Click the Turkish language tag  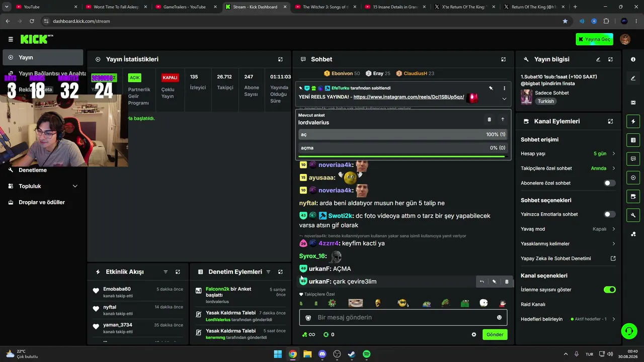tap(545, 101)
